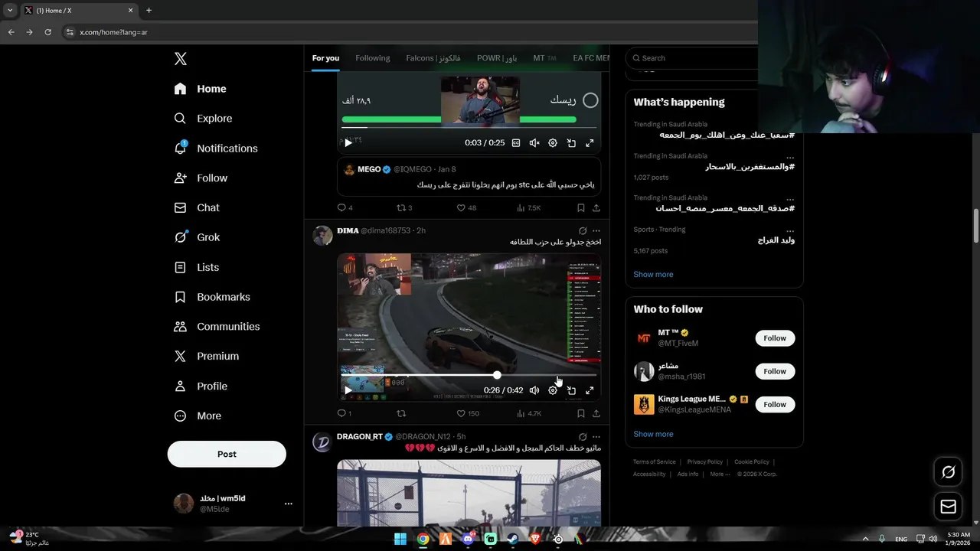The height and width of the screenshot is (551, 980).
Task: Toggle captions on the top video
Action: [x=516, y=143]
